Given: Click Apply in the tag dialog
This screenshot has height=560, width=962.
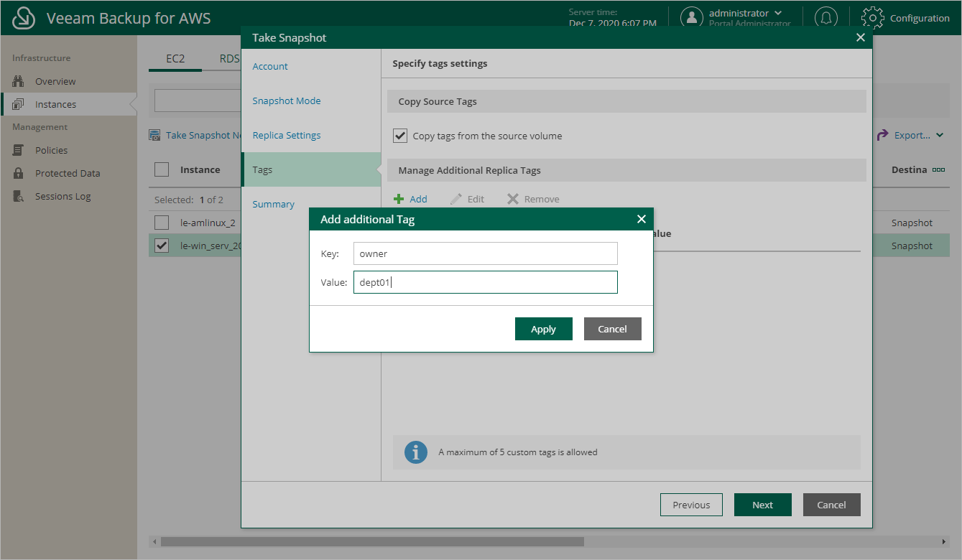Looking at the screenshot, I should click(544, 329).
